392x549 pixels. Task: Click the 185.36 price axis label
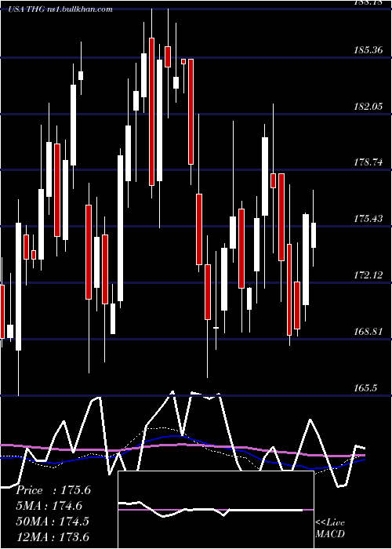point(368,50)
